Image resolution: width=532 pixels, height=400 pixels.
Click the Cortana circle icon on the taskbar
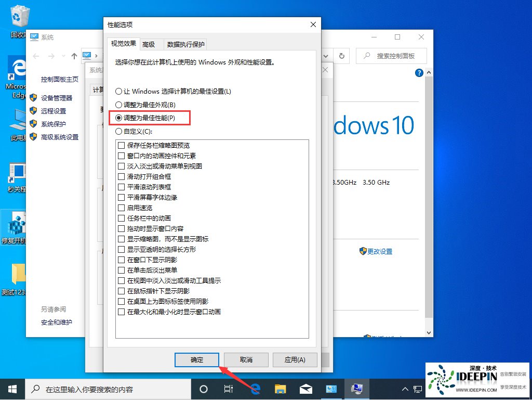[204, 389]
